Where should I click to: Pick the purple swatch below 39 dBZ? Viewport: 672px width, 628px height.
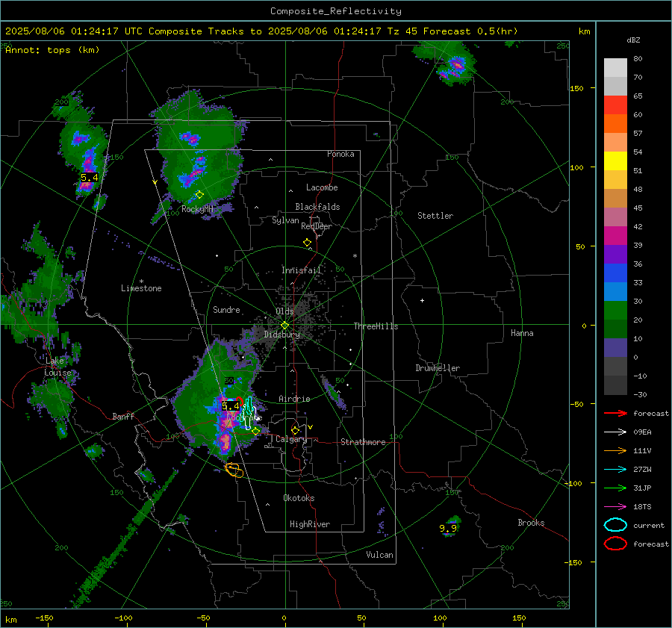tap(615, 254)
